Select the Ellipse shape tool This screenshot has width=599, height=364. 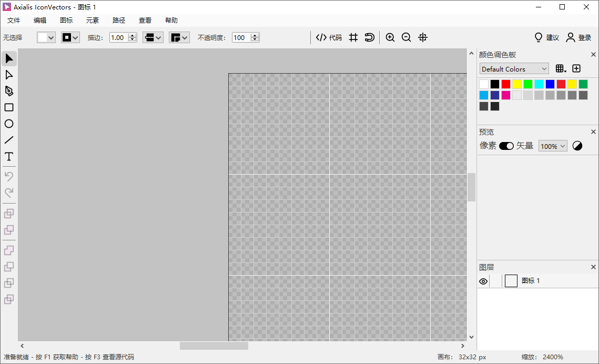click(9, 124)
